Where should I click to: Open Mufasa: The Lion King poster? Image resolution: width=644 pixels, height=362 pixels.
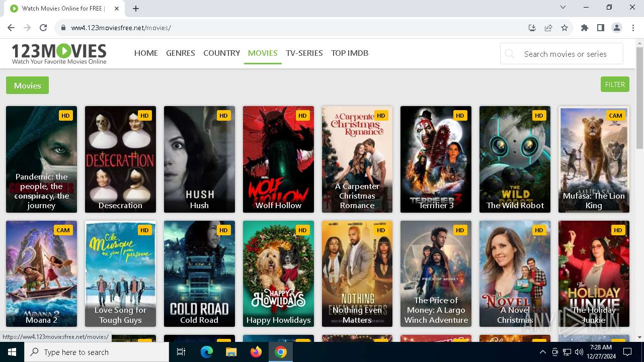594,159
